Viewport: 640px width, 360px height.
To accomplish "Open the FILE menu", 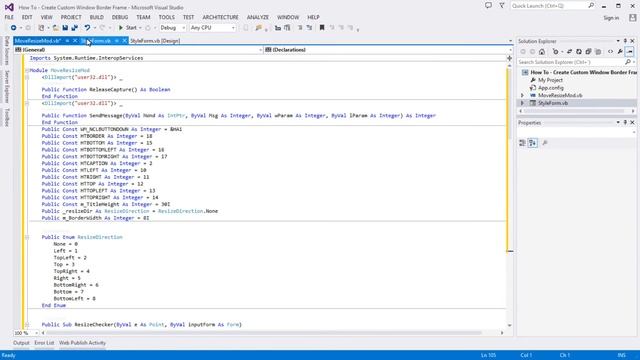I will tap(9, 18).
